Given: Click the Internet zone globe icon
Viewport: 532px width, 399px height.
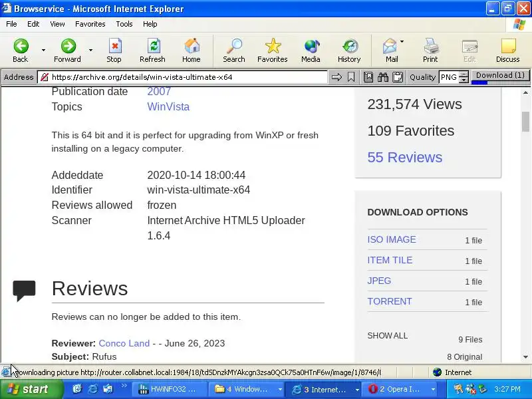Looking at the screenshot, I should pos(437,372).
